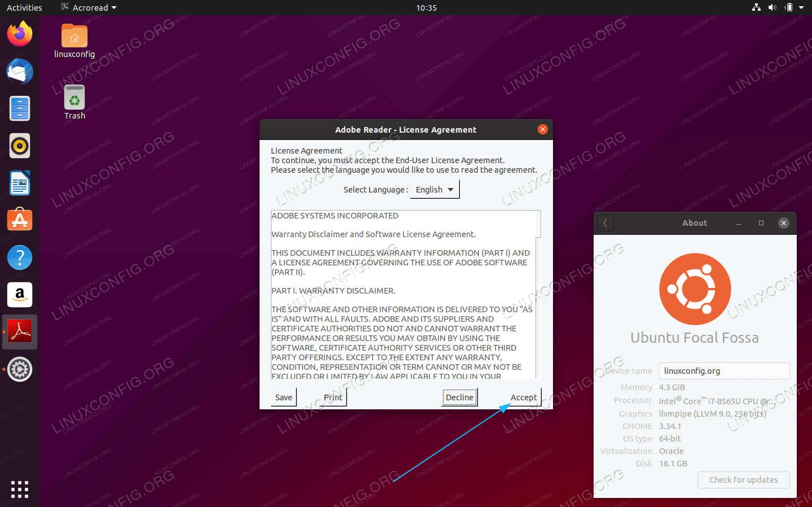Click the back arrow in About window
The image size is (812, 507).
coord(605,223)
